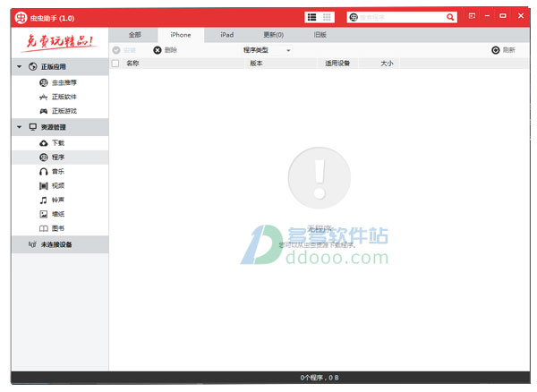The width and height of the screenshot is (537, 392).
Task: Sort by 适用设备 column header
Action: coord(337,63)
